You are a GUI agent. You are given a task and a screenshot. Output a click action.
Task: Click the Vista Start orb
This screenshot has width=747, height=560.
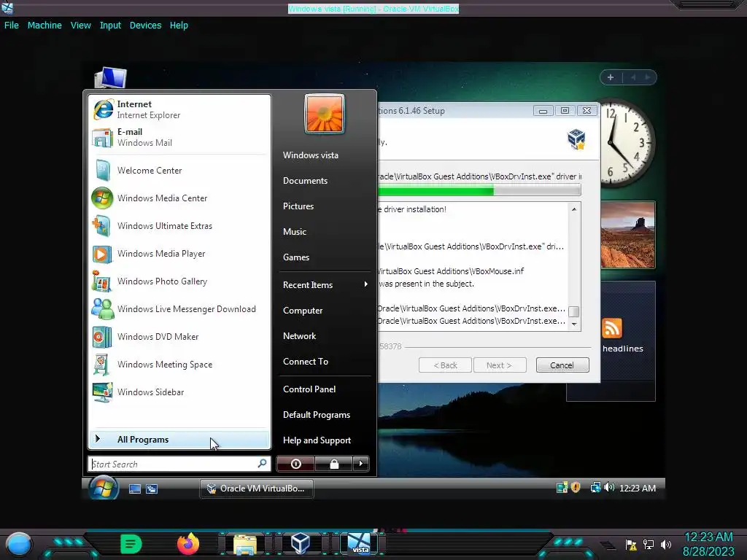104,488
